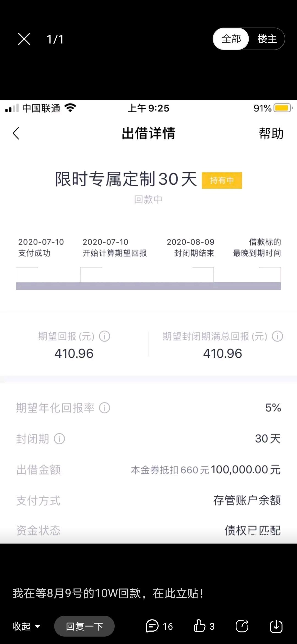Download the image with download icon
The image size is (297, 644).
[x=276, y=626]
